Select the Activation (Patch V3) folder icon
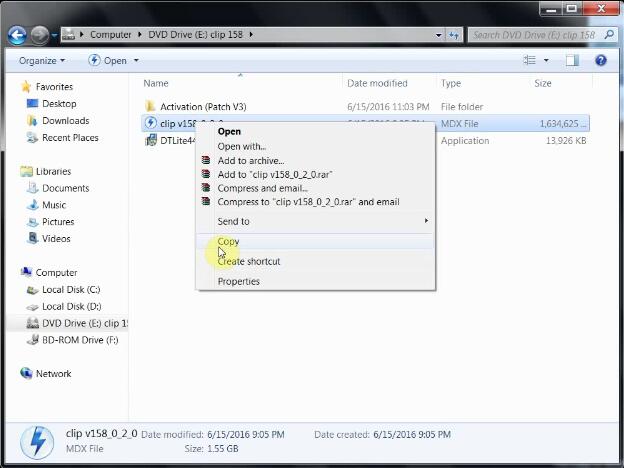The width and height of the screenshot is (624, 468). tap(150, 106)
